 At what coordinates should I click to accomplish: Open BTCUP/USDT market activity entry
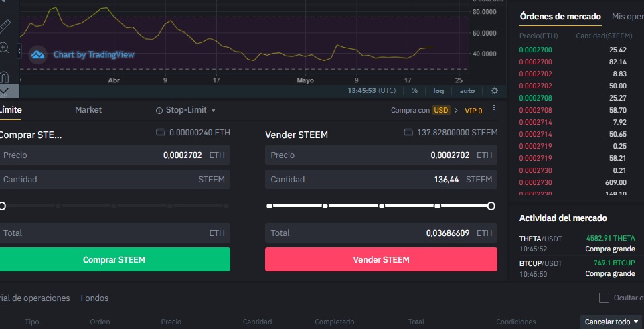click(577, 268)
